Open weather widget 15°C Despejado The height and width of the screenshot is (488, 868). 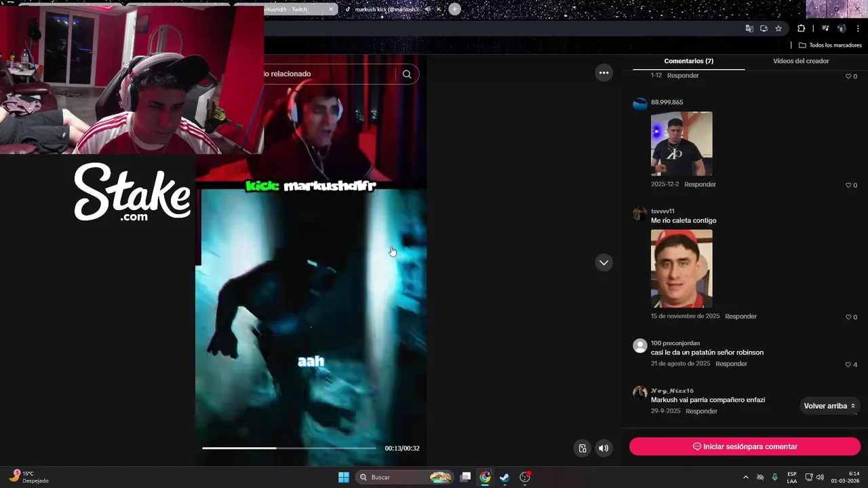coord(29,477)
